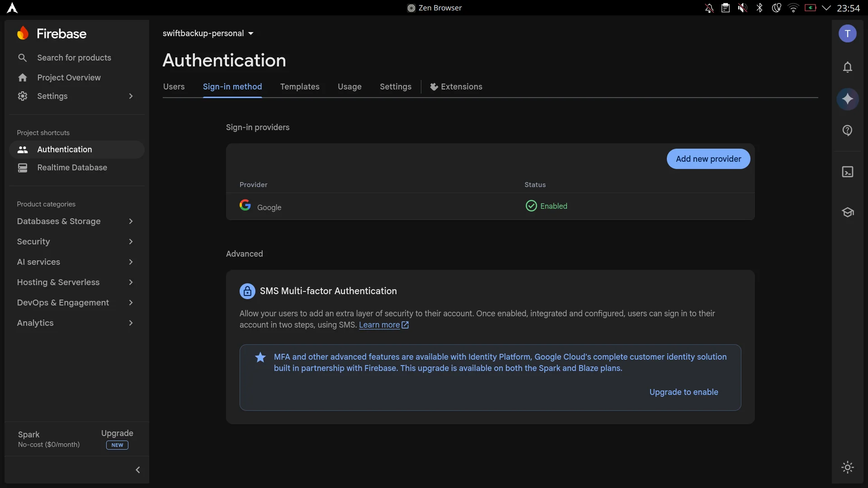Image resolution: width=868 pixels, height=488 pixels.
Task: Click the Spark plan label
Action: (29, 435)
